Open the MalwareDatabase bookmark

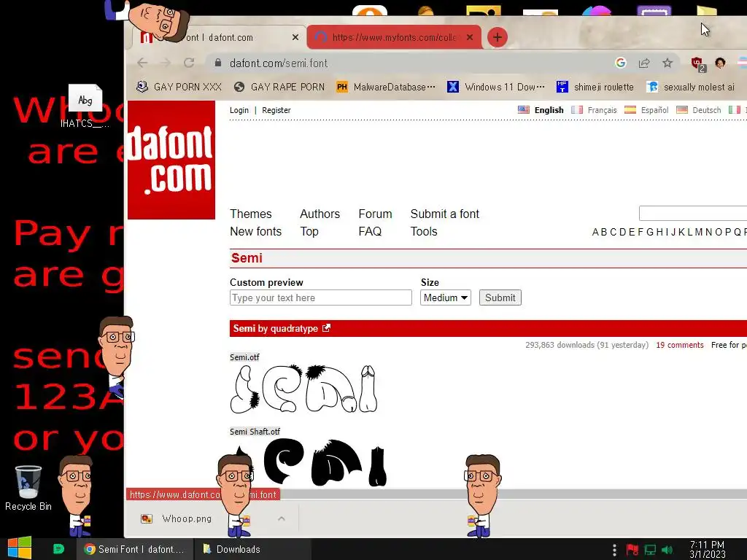coord(386,87)
